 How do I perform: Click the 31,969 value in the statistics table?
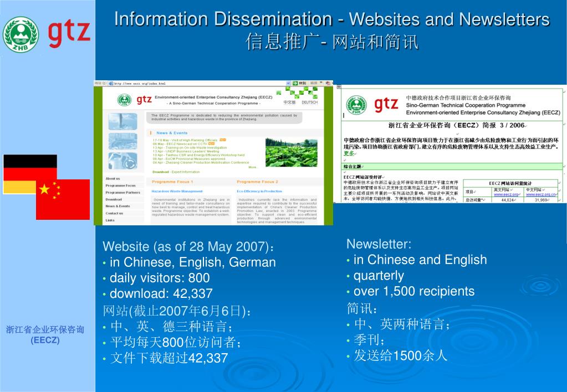coord(542,200)
